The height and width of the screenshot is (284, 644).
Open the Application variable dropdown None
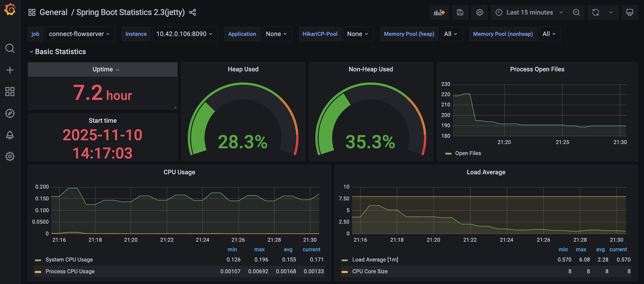pos(277,34)
